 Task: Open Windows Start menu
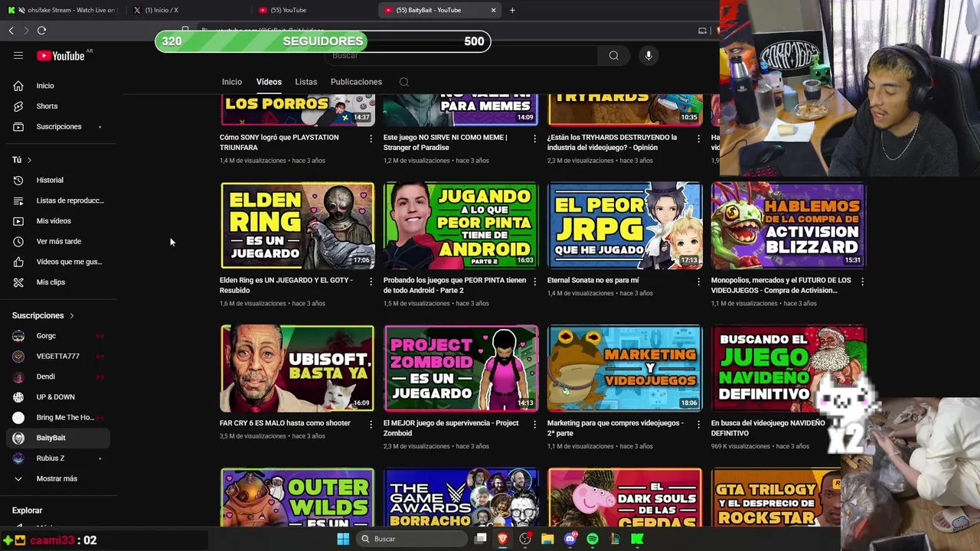click(343, 539)
